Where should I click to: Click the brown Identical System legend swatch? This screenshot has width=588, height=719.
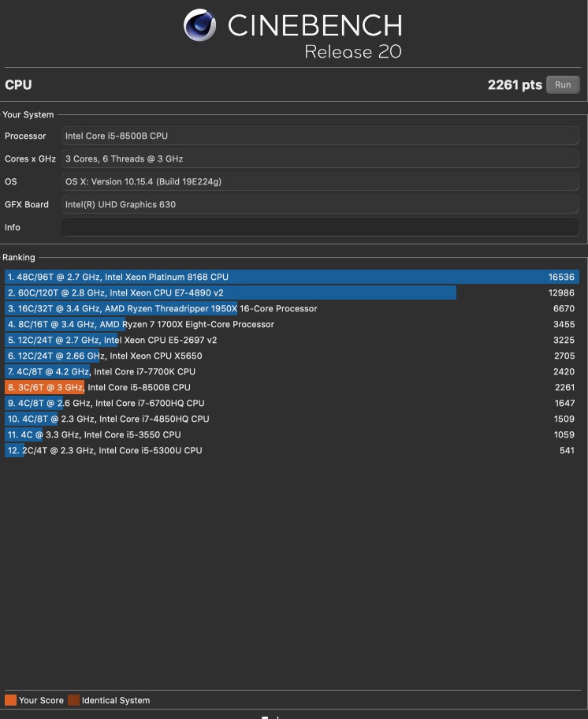73,700
